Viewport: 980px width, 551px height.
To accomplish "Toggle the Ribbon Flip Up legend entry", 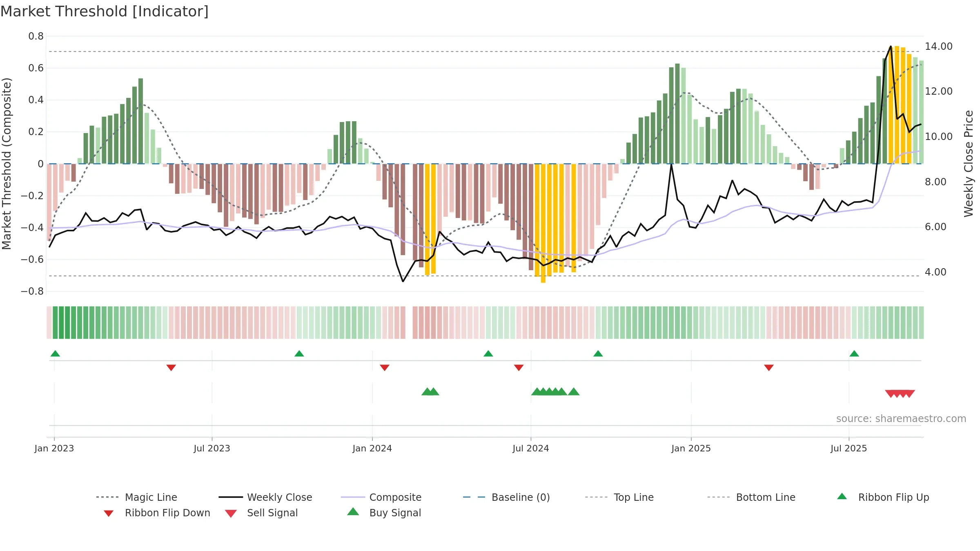I will (883, 497).
